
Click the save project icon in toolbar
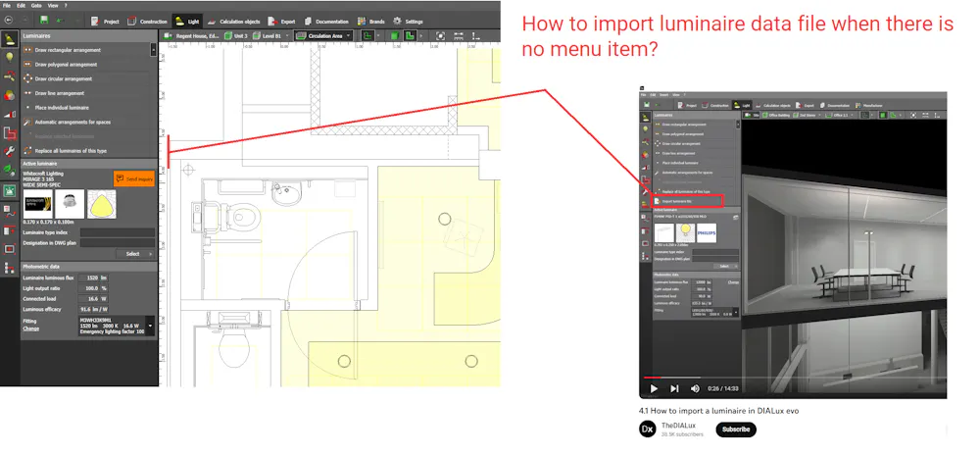44,21
